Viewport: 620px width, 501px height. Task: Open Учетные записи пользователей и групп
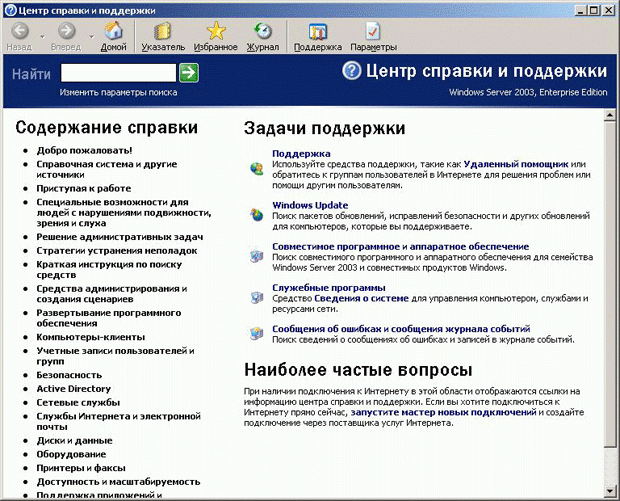coord(115,356)
